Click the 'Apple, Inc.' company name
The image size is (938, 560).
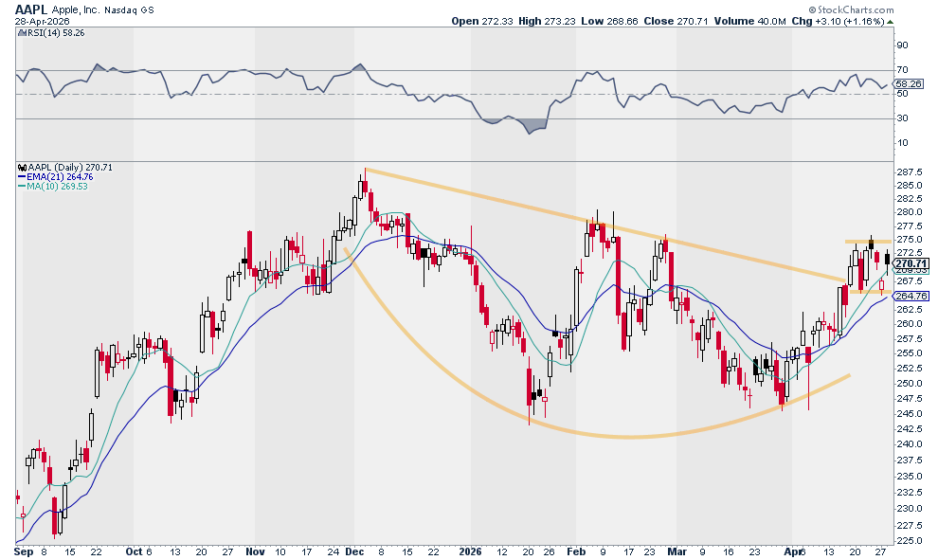click(x=76, y=9)
